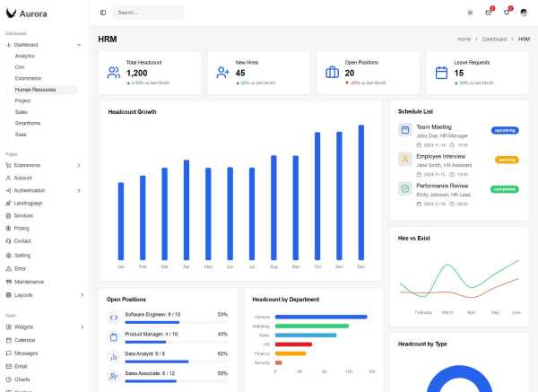Click the Team Meeting calendar icon
This screenshot has width=538, height=392.
[x=405, y=130]
